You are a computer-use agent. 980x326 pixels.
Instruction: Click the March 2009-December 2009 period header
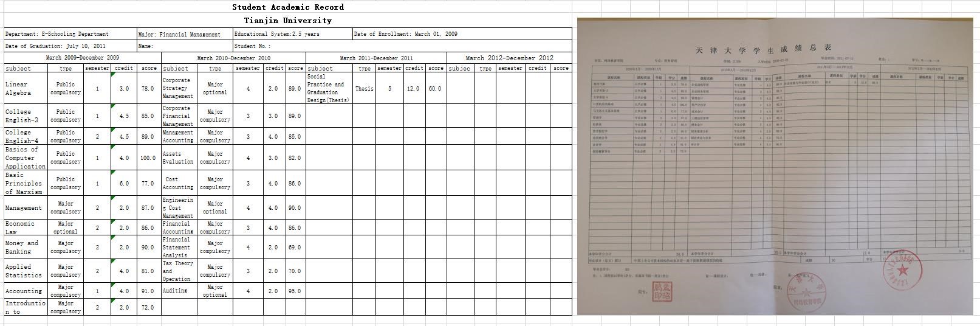[x=83, y=58]
